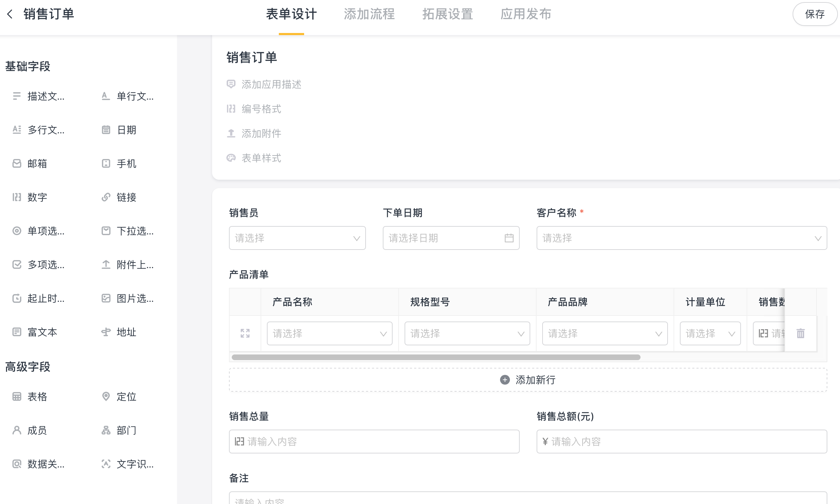Click the product table horizontal scrollbar
The image size is (840, 504).
pos(435,357)
